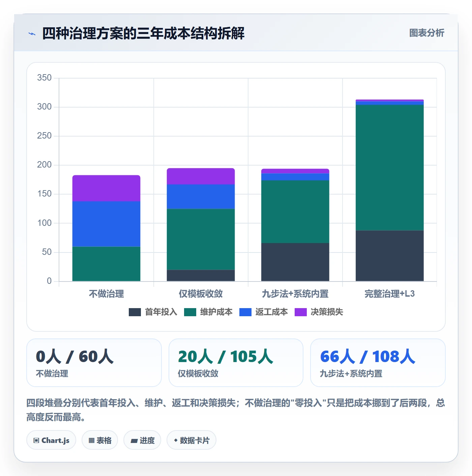The width and height of the screenshot is (472, 476).
Task: Click the 200 y-axis value
Action: click(45, 165)
